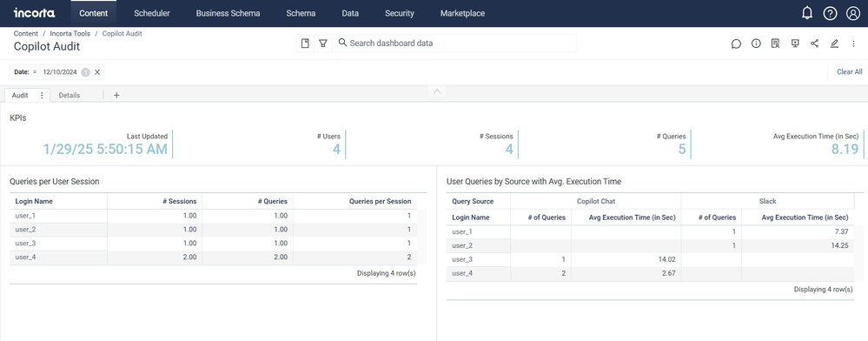
Task: Click the Incorta Tools breadcrumb link
Action: pos(70,34)
